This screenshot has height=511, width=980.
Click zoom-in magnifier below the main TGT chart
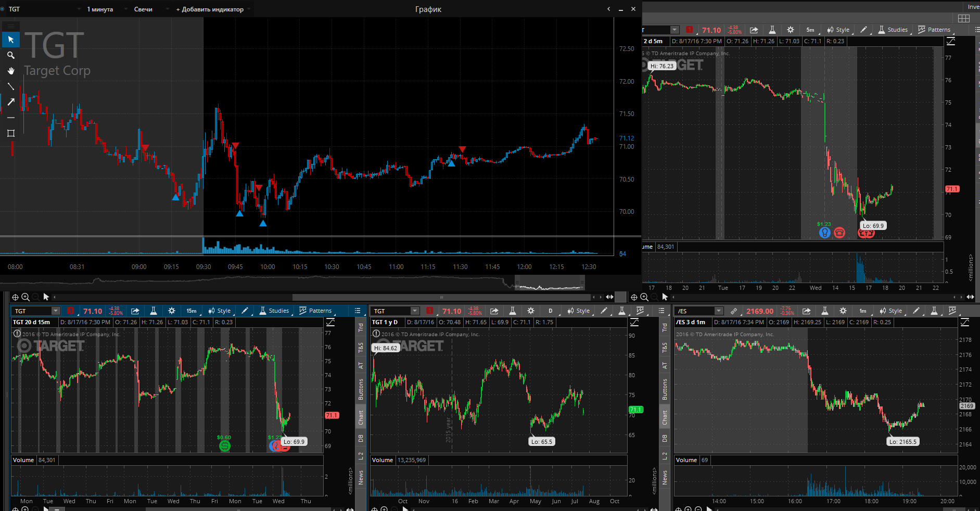click(26, 297)
